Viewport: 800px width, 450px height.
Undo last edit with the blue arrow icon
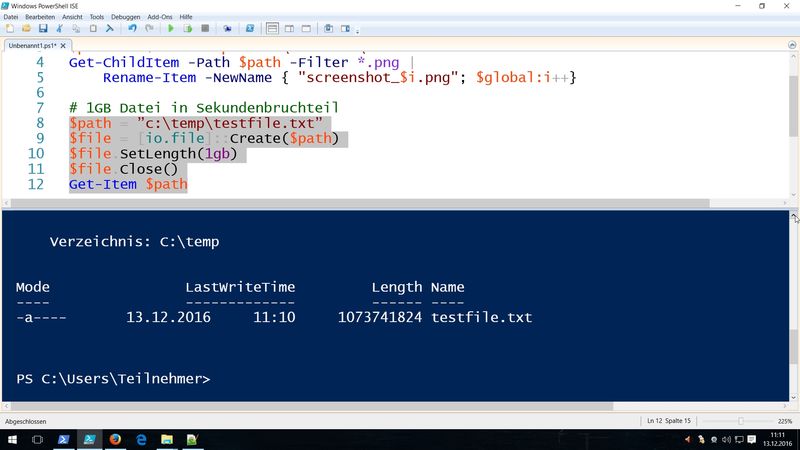[x=133, y=29]
